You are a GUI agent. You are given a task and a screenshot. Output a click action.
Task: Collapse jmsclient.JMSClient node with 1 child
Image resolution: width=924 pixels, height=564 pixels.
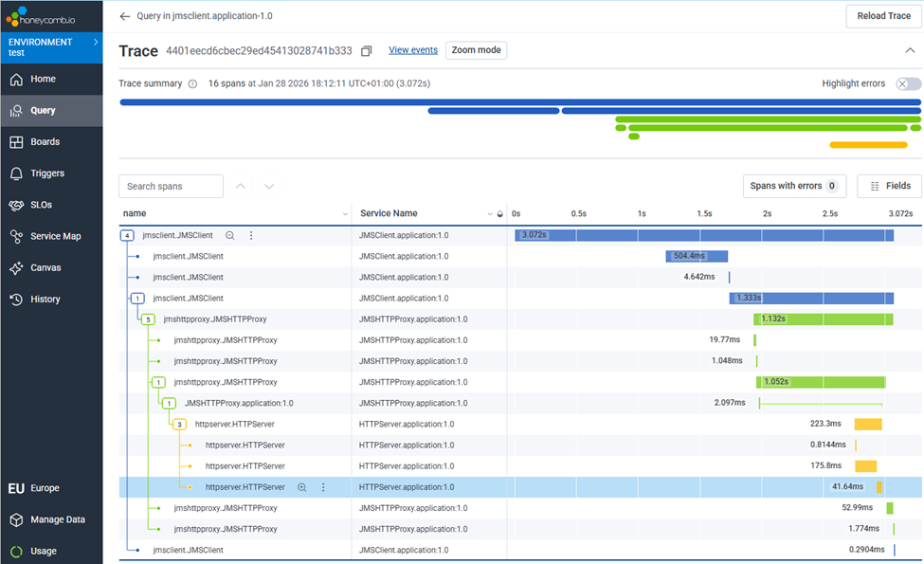click(137, 299)
